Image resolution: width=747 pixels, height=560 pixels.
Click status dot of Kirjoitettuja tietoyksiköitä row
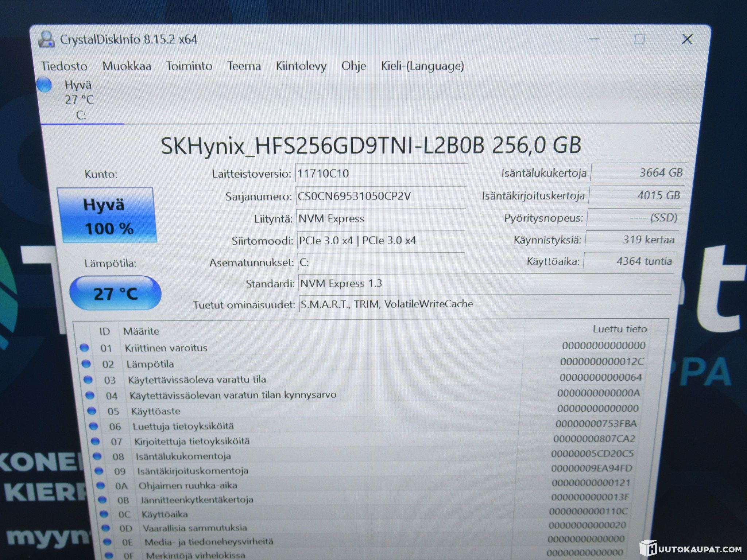[x=95, y=441]
